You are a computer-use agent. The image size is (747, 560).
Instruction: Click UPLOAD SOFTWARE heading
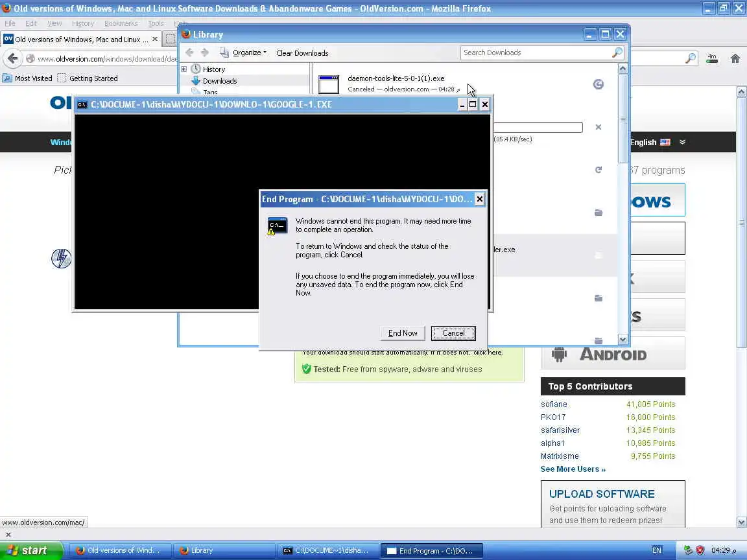[602, 494]
